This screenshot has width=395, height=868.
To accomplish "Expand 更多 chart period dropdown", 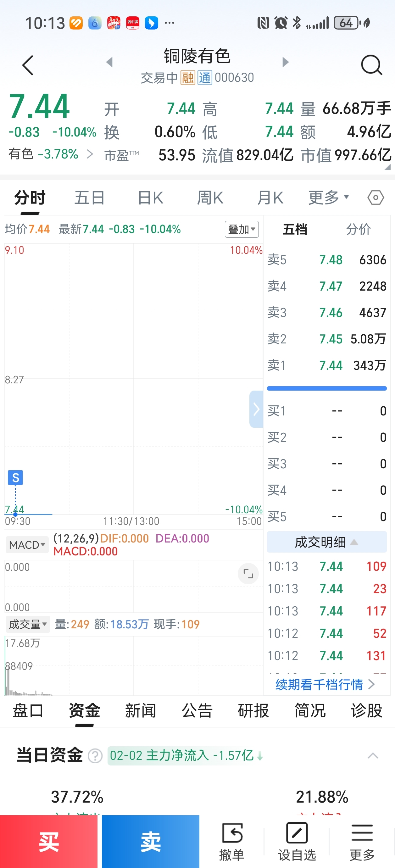I will [x=329, y=198].
